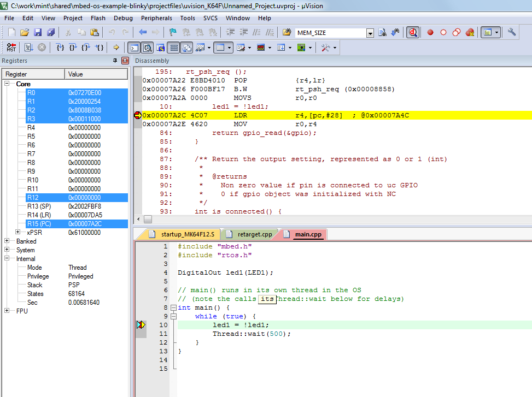Click the Step Into braces icon
Image resolution: width=532 pixels, height=397 pixels.
tap(60, 48)
